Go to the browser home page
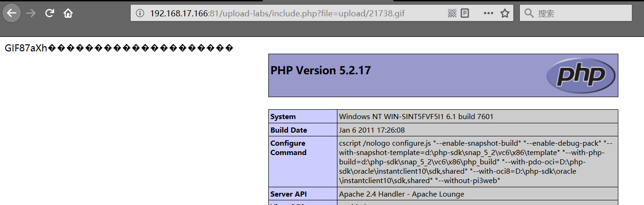The image size is (644, 205). (68, 13)
